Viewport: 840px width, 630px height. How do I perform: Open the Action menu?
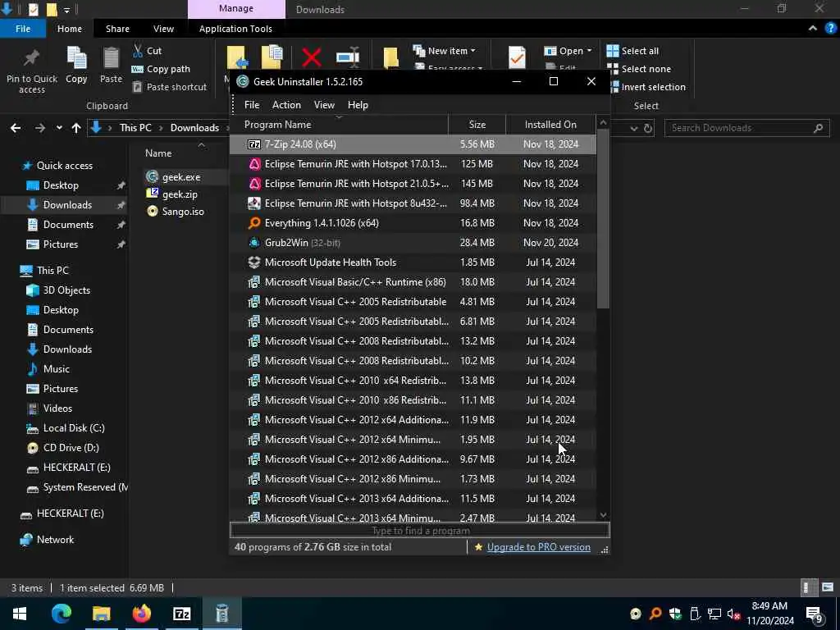click(286, 105)
